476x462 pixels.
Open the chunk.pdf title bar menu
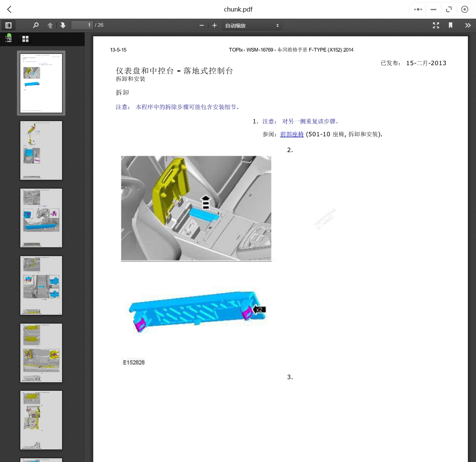[x=238, y=9]
